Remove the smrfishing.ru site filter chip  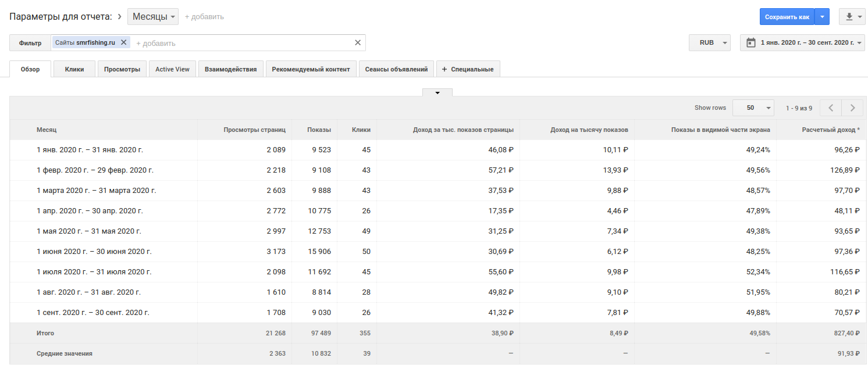pos(123,42)
